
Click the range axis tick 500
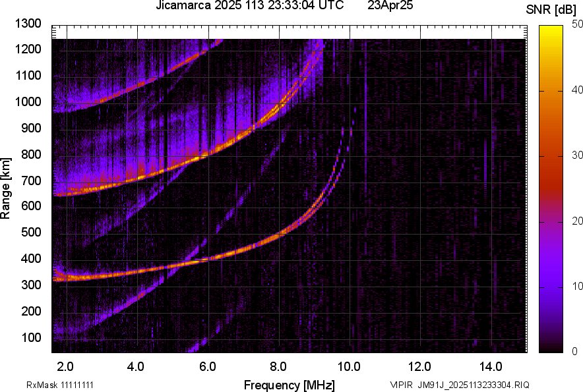tap(31, 232)
